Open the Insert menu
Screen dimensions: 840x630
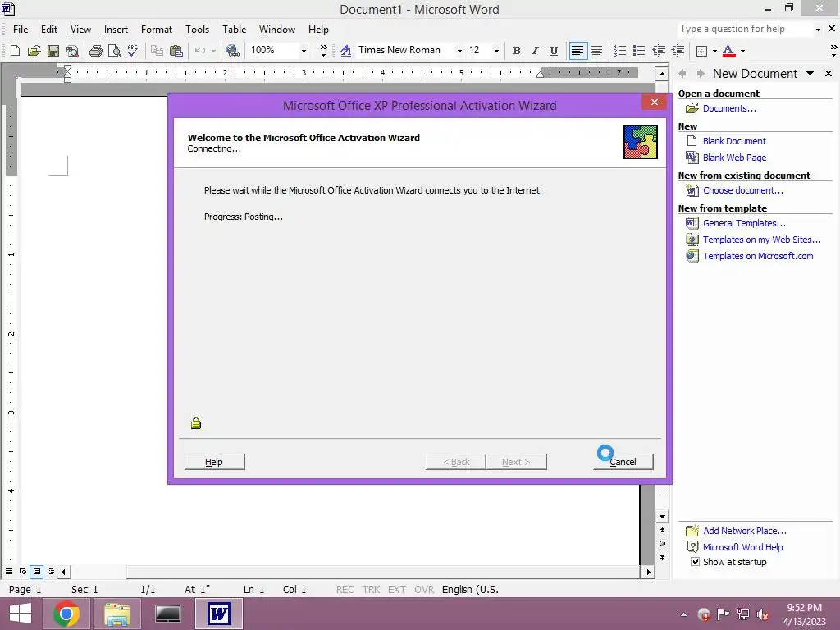pos(116,30)
